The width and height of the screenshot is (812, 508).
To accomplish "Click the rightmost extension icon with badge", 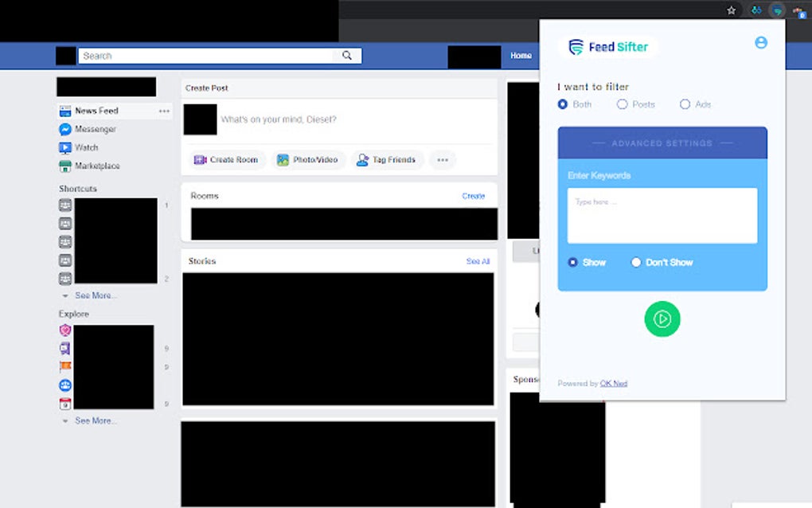I will 801,11.
